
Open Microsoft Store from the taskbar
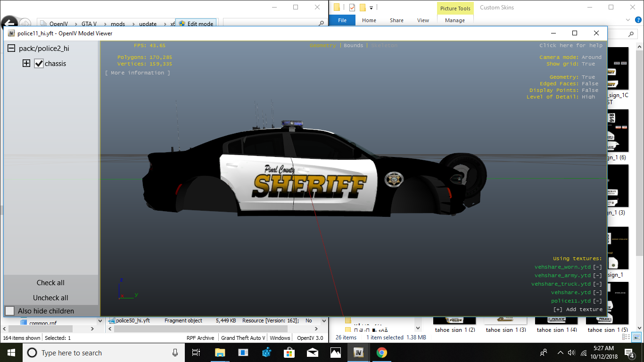click(x=289, y=353)
